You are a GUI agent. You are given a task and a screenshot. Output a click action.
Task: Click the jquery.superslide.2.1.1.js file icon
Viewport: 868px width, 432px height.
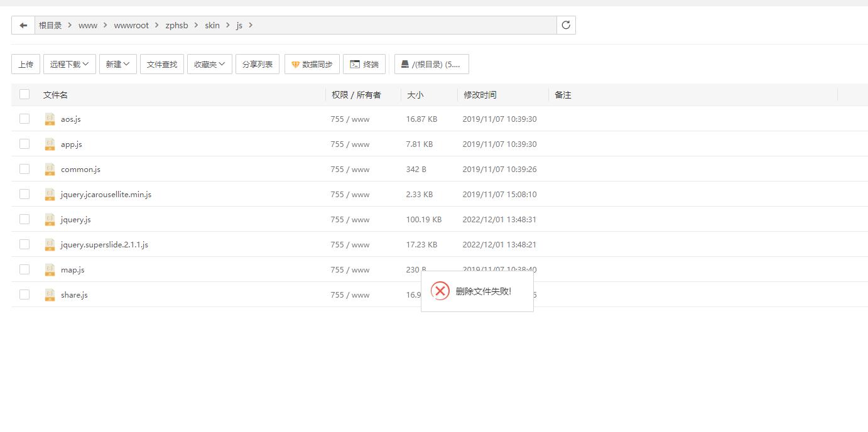click(x=50, y=244)
